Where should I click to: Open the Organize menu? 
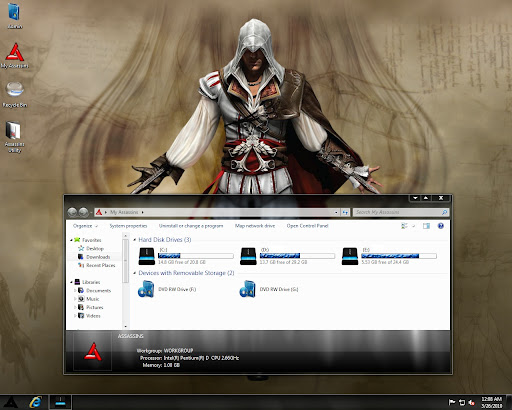(x=85, y=226)
